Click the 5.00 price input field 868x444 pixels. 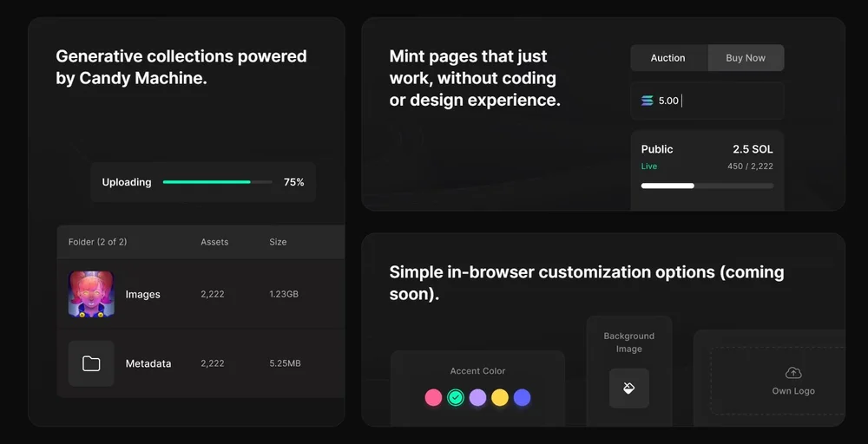point(707,101)
